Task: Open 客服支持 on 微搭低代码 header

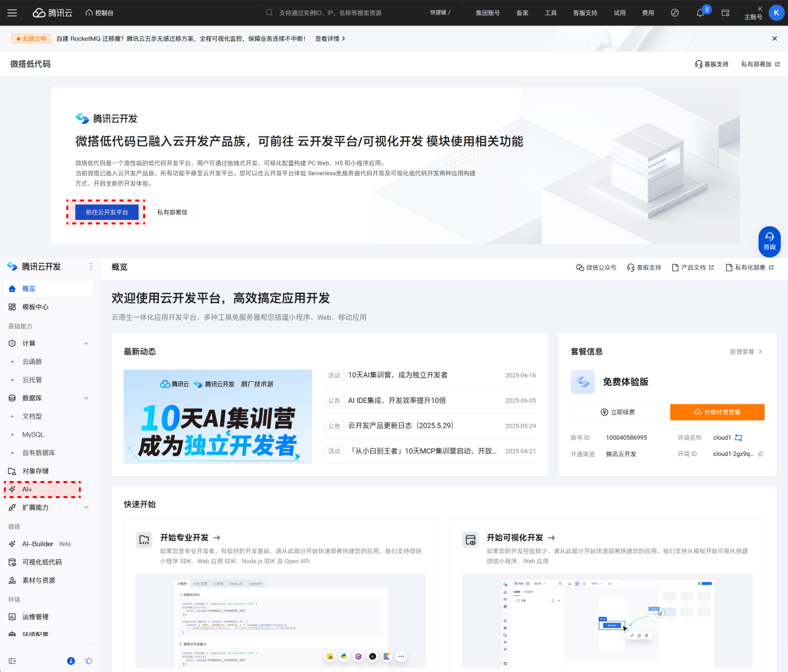Action: coord(712,64)
